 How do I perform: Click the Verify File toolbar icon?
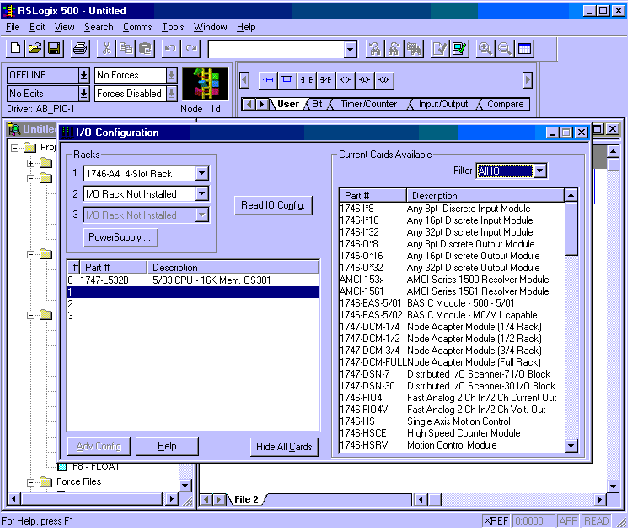tap(440, 49)
